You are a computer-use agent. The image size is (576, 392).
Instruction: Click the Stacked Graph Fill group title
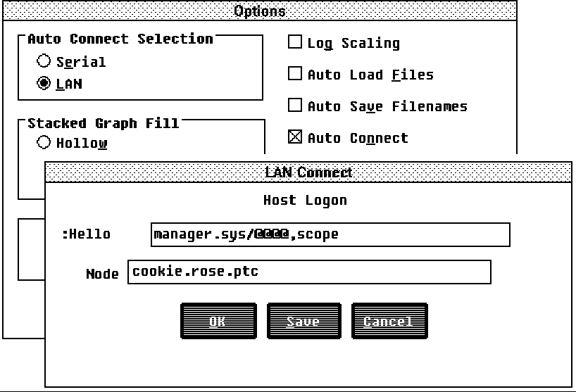pos(103,123)
